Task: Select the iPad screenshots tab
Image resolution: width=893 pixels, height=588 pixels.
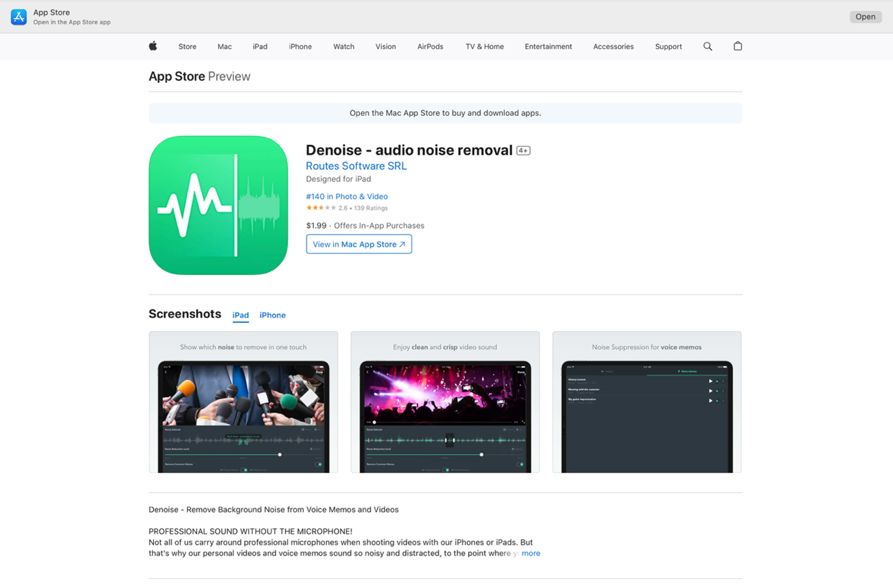Action: coord(240,315)
